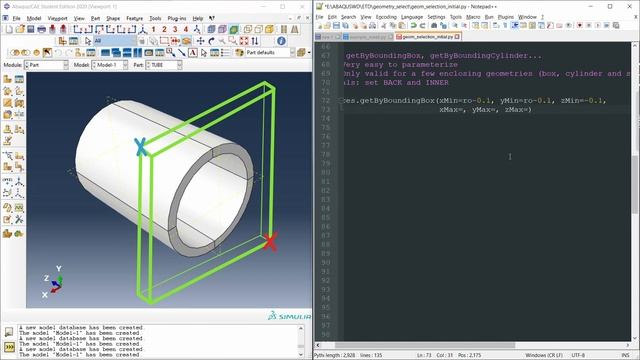Select the Pan view tool
This screenshot has height=360, width=640.
coord(200,41)
